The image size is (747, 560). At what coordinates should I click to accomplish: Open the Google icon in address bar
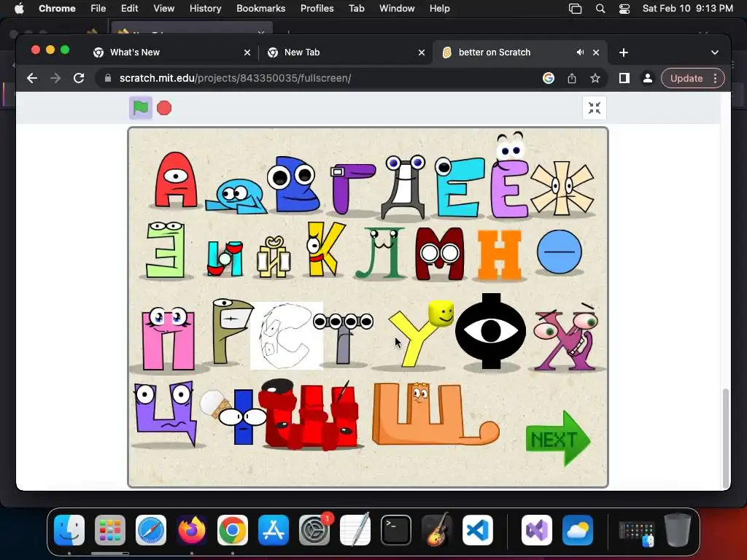pyautogui.click(x=549, y=78)
